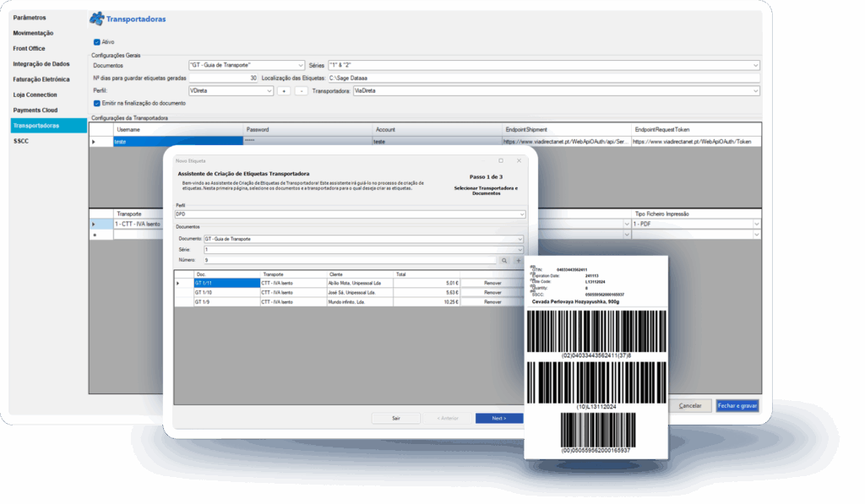Click the label preview top barcode image
The height and width of the screenshot is (504, 865).
[x=596, y=332]
